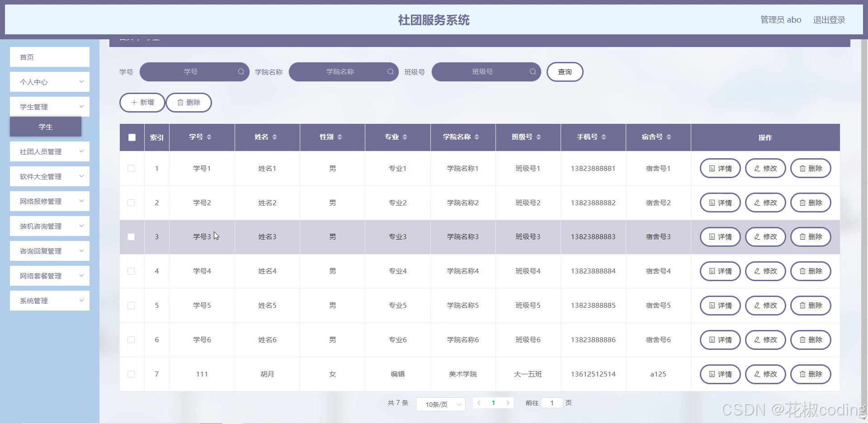Go to previous page arrow in pagination
The height and width of the screenshot is (424, 868).
pos(479,403)
